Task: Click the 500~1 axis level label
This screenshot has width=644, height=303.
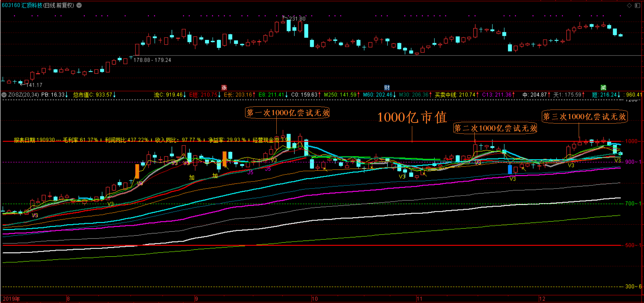Action: (633, 245)
